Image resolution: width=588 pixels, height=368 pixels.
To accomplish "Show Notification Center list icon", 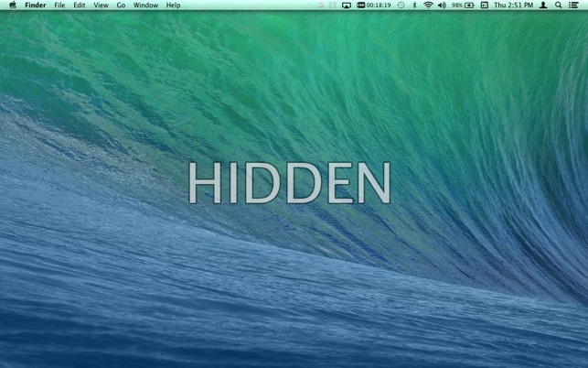I will point(574,5).
